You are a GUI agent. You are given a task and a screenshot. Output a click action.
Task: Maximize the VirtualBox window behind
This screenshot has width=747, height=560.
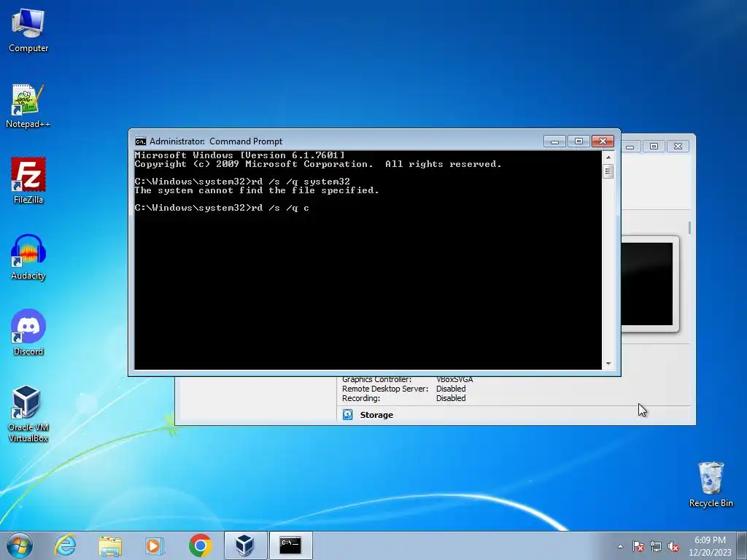[654, 147]
